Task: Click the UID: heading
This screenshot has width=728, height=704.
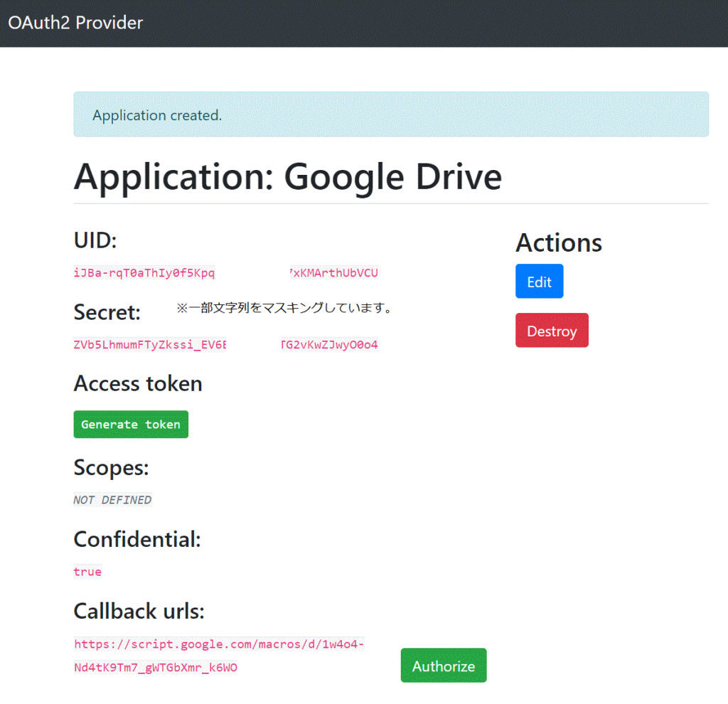Action: [x=95, y=240]
